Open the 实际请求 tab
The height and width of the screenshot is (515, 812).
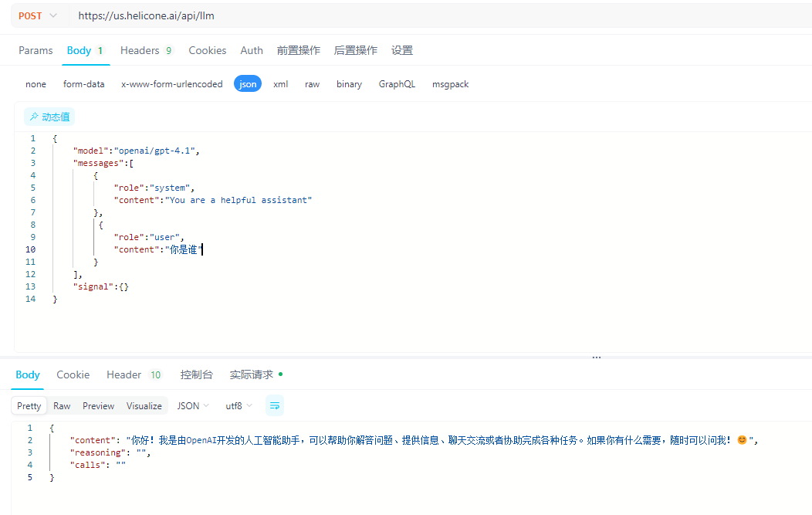[256, 374]
